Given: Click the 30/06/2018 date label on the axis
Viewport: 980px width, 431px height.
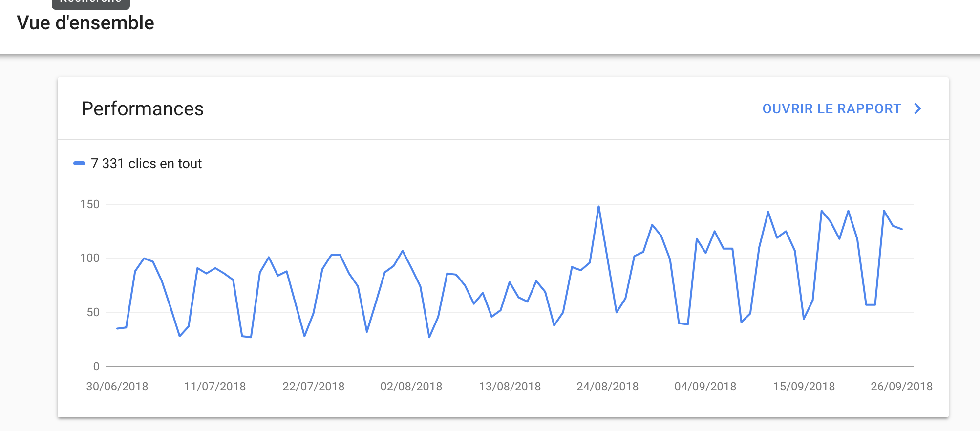Looking at the screenshot, I should coord(117,387).
